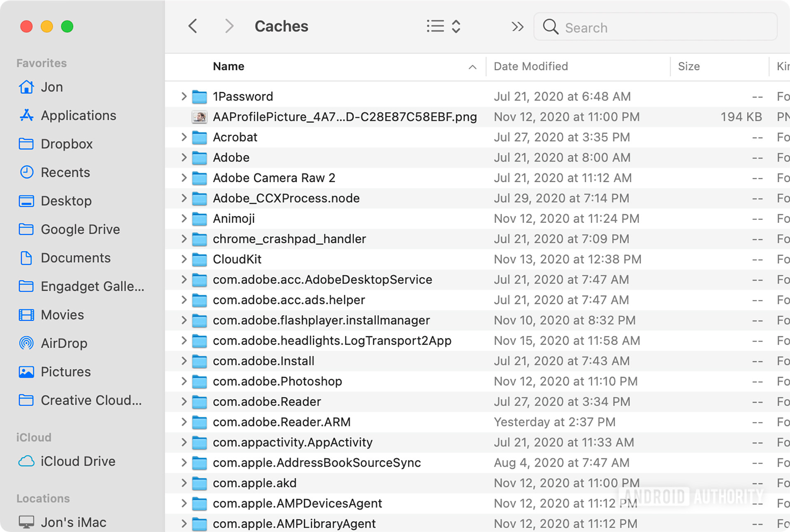
Task: Go to the Jon home folder
Action: [52, 87]
